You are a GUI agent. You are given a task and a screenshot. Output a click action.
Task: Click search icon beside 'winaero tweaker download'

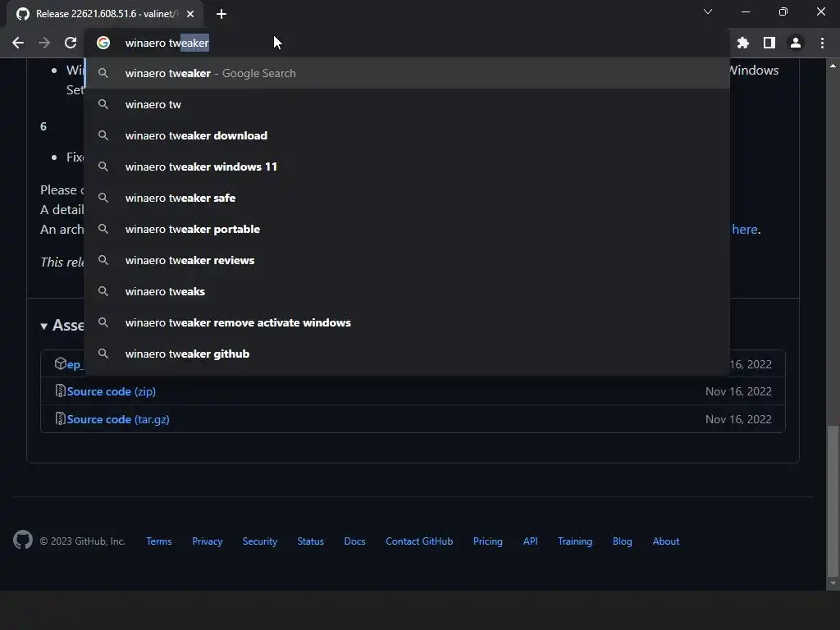pos(103,135)
